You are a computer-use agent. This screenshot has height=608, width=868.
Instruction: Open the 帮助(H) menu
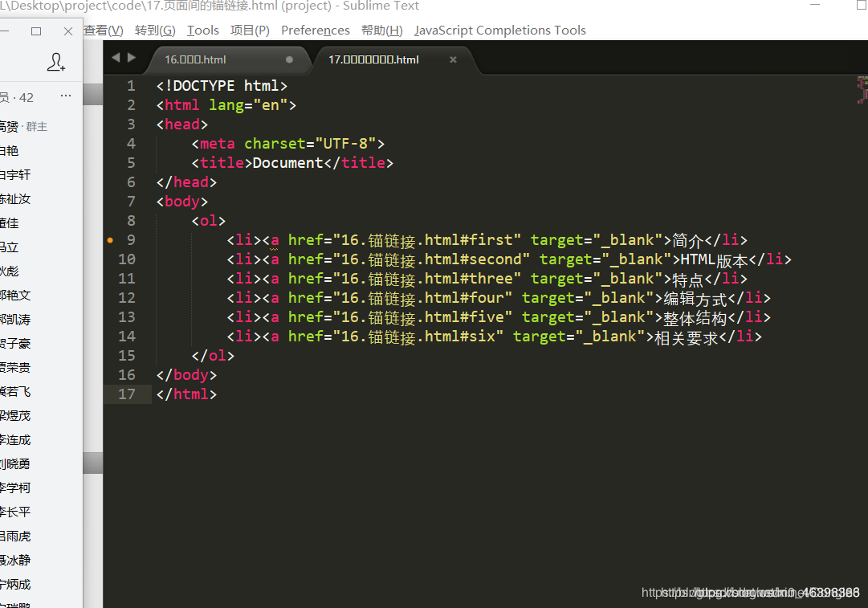click(382, 31)
